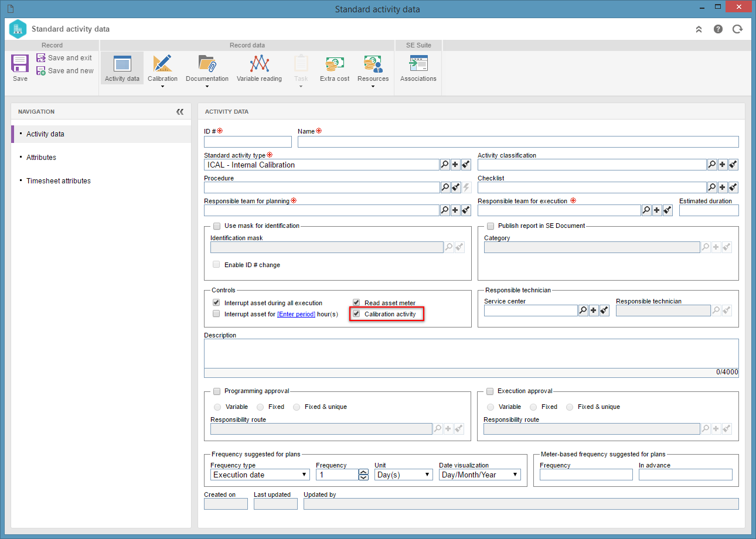Add a new Standard activity type

click(x=455, y=165)
